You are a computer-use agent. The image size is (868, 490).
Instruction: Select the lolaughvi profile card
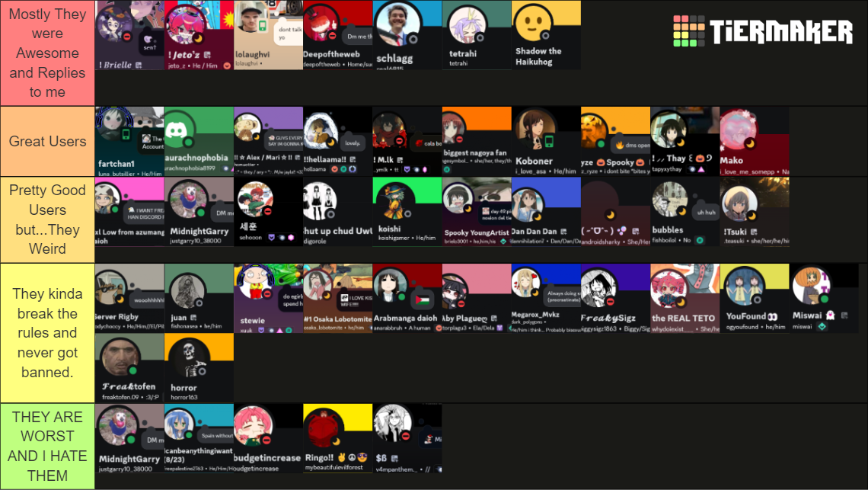click(x=269, y=35)
